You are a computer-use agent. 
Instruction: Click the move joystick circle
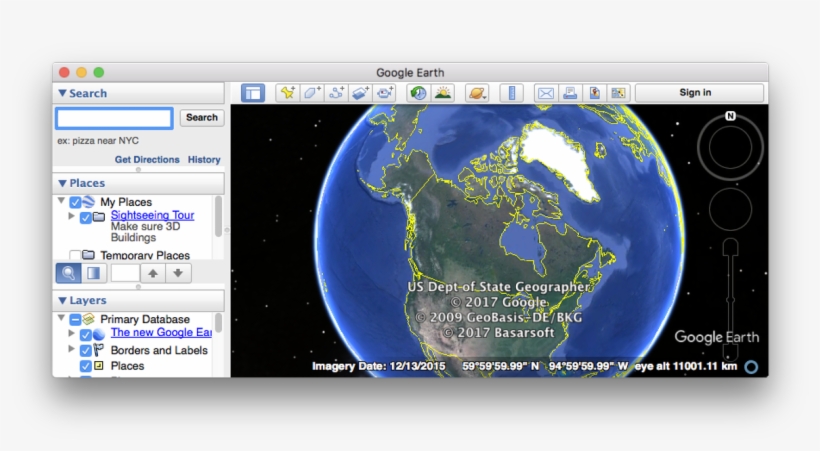coord(731,209)
